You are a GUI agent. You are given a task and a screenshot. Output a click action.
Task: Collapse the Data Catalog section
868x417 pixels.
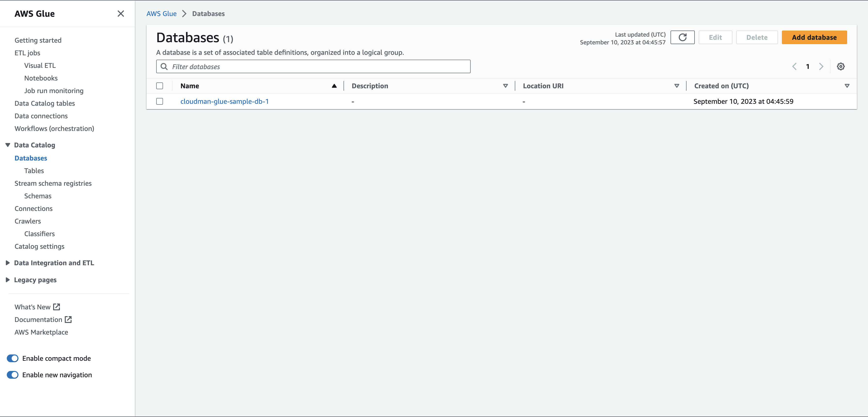8,145
